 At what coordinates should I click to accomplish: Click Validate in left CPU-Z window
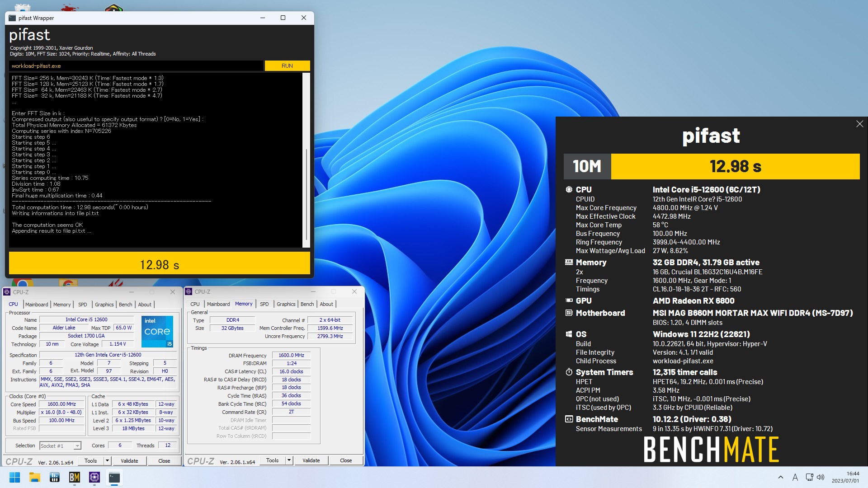[129, 461]
